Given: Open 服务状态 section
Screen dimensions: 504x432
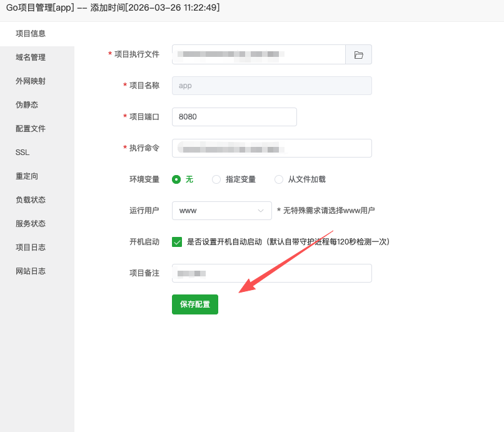Looking at the screenshot, I should [31, 224].
